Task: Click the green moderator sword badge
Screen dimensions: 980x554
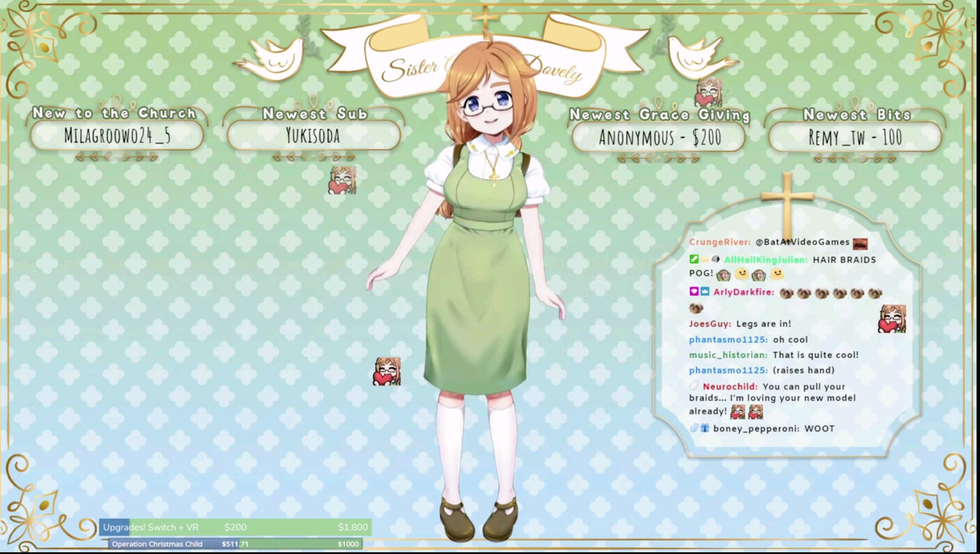Action: 694,259
